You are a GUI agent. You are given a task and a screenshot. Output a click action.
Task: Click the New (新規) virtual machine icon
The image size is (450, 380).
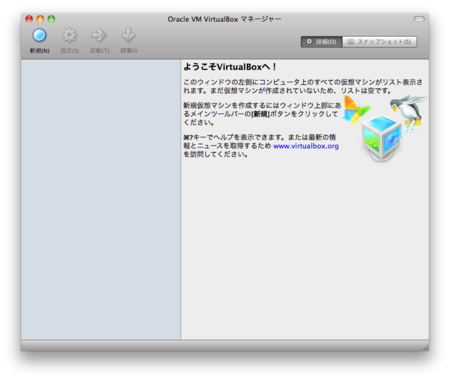tap(39, 36)
